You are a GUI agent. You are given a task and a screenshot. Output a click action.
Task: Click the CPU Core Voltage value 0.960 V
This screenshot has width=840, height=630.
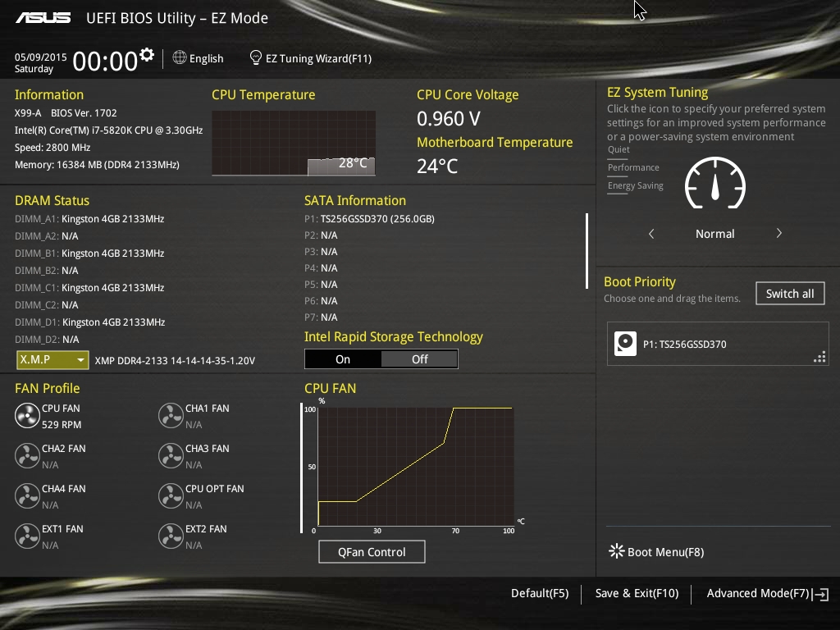[x=449, y=118]
